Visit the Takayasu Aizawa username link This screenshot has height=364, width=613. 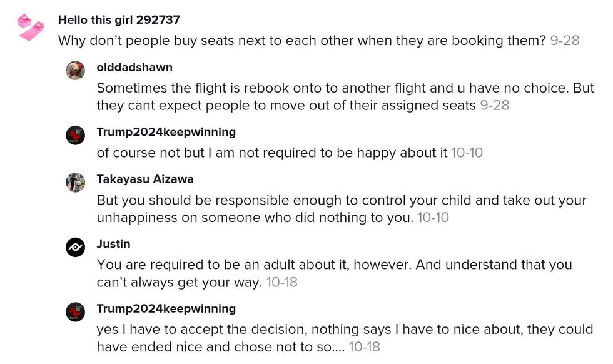pos(145,179)
